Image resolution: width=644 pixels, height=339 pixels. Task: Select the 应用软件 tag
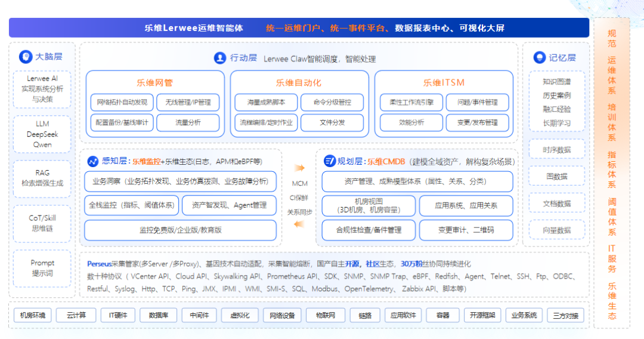(x=403, y=315)
